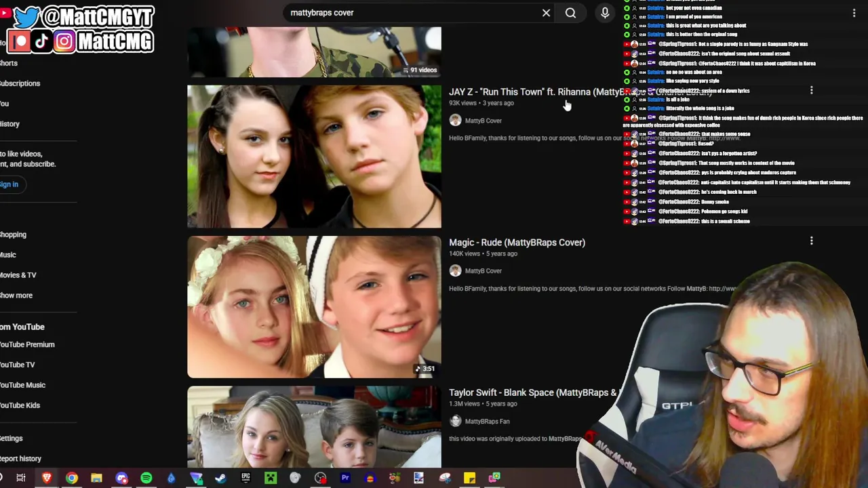Viewport: 868px width, 488px height.
Task: Open File Explorer from the taskbar
Action: [96, 478]
